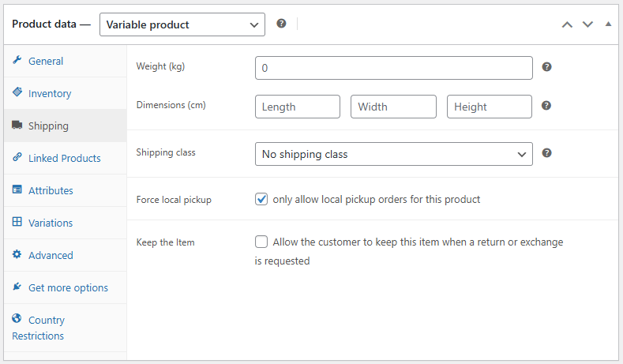This screenshot has width=623, height=364.
Task: Enable the Keep the Item checkbox
Action: click(261, 242)
